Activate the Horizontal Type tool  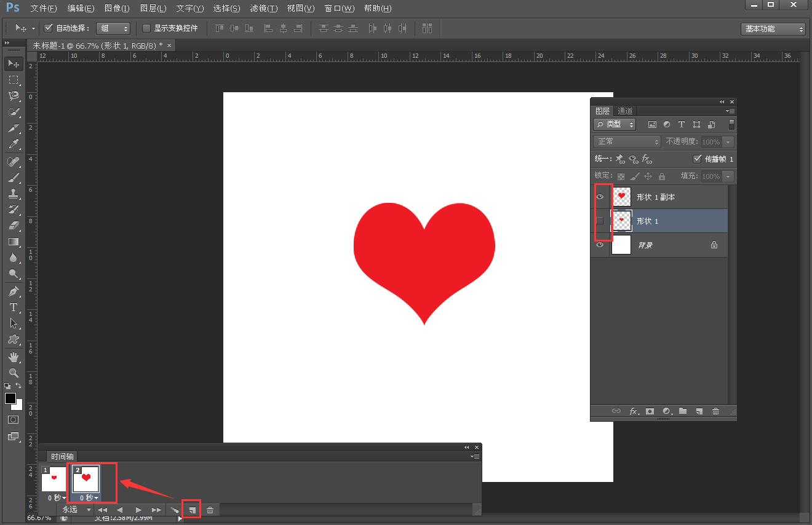coord(14,307)
